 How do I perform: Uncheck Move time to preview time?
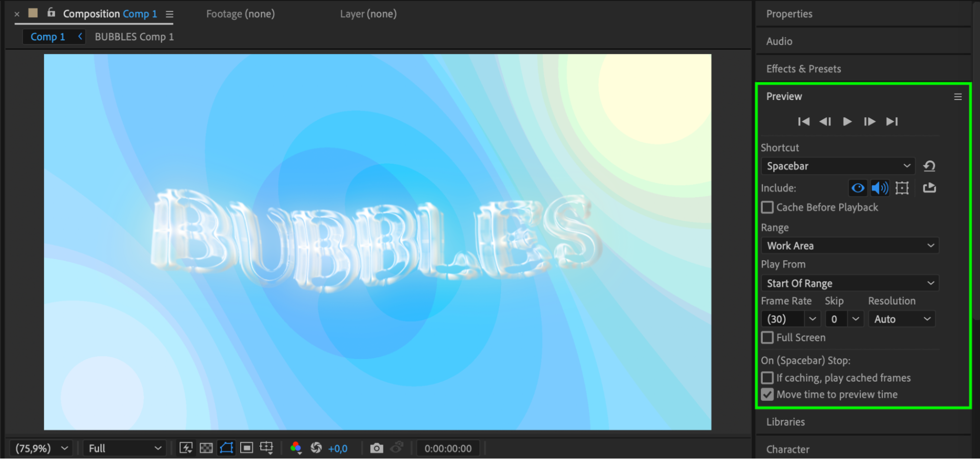(767, 395)
